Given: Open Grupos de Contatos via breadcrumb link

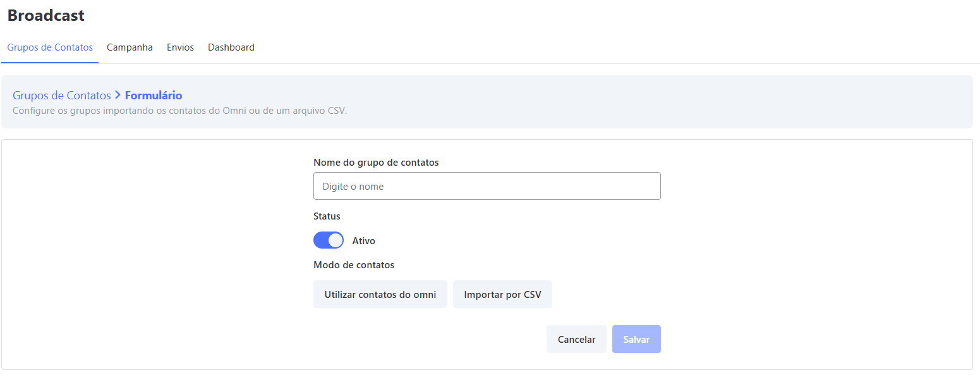Looking at the screenshot, I should pos(61,95).
